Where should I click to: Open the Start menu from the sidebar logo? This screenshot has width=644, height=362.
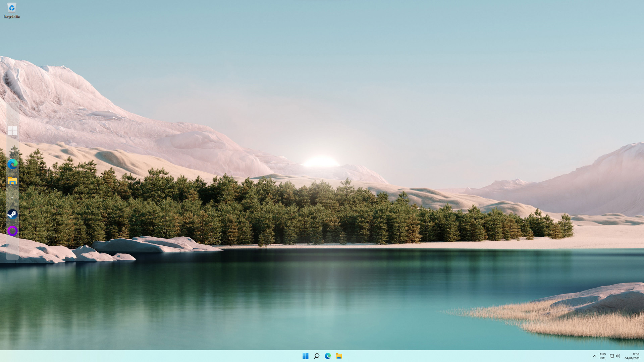click(13, 131)
